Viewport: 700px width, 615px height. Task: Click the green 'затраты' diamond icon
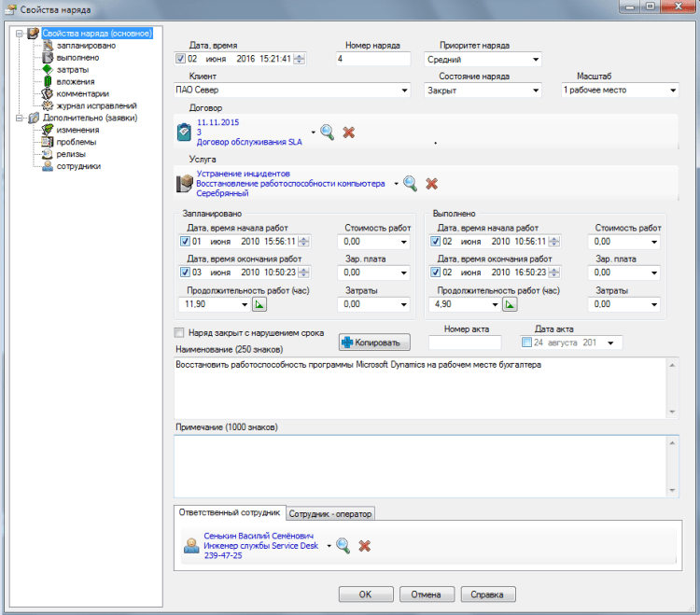point(48,69)
